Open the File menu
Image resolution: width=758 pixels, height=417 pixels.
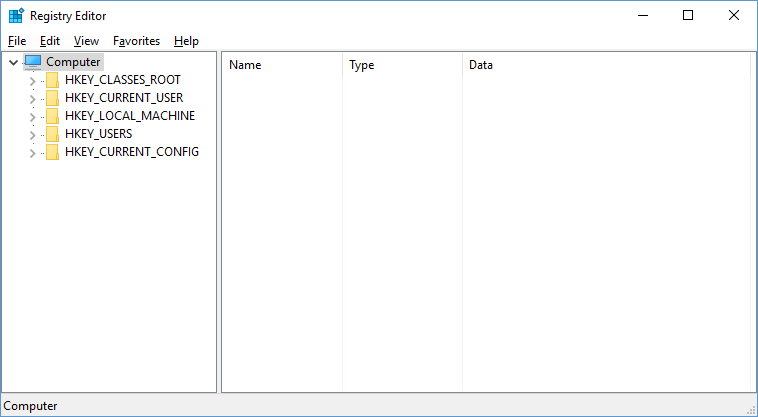(17, 41)
